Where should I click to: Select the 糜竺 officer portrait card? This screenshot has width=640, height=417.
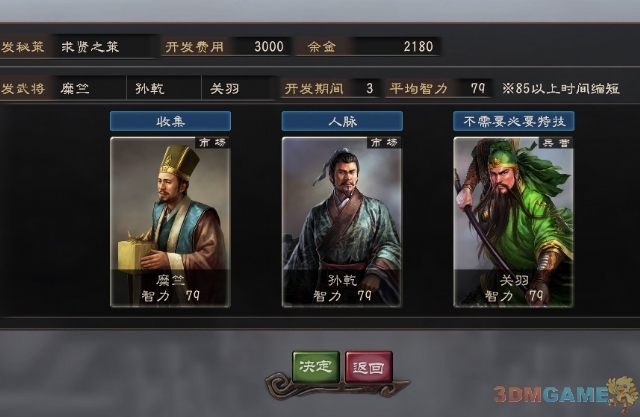click(x=170, y=222)
